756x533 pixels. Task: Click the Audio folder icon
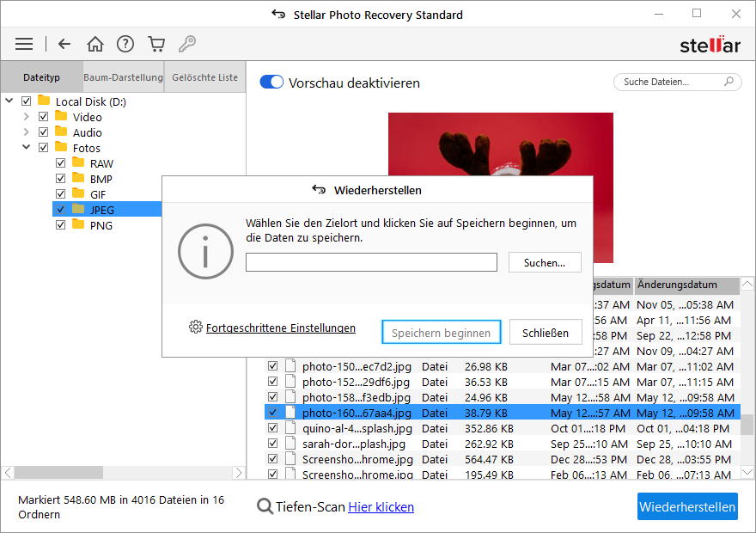[61, 132]
